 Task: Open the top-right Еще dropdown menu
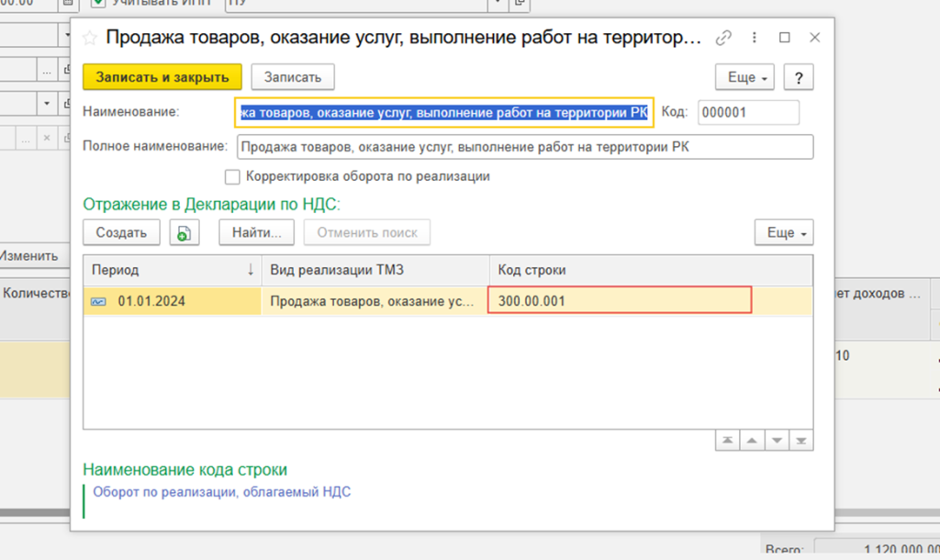pos(744,76)
